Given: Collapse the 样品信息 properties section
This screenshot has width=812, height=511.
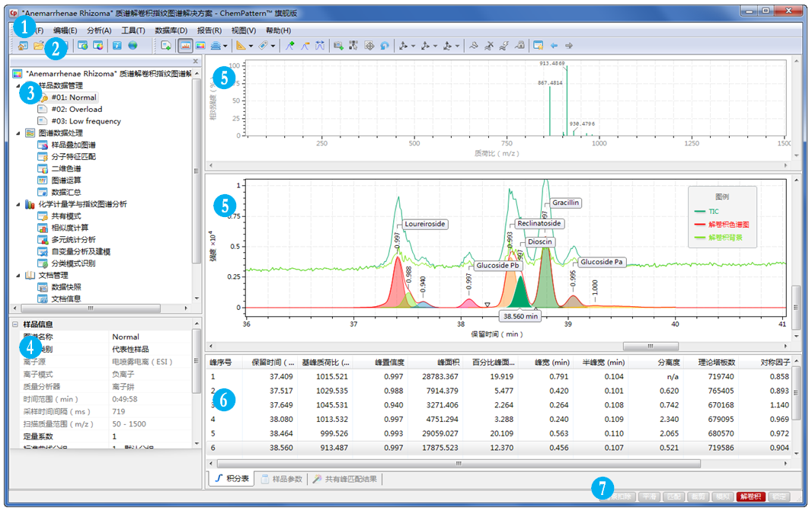Looking at the screenshot, I should coord(14,324).
